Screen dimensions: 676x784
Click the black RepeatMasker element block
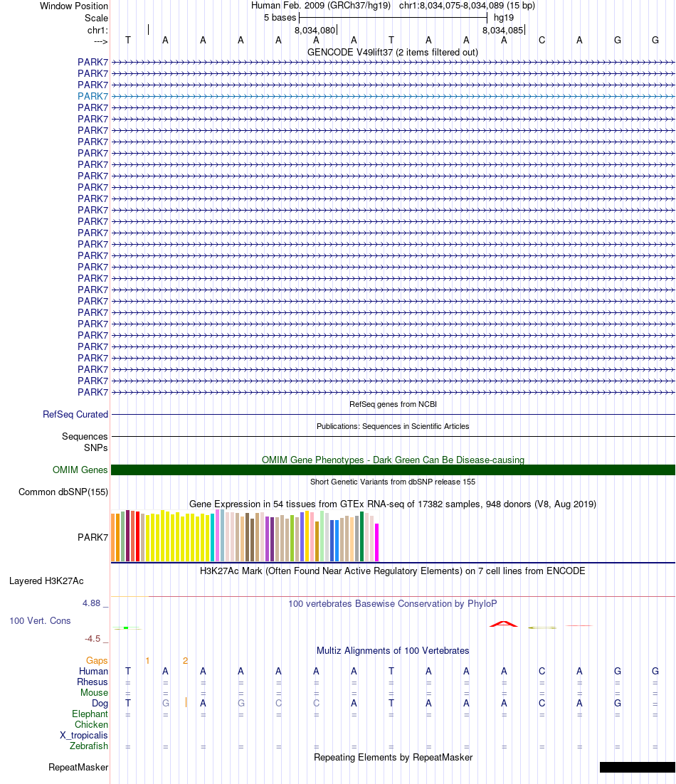(x=638, y=767)
